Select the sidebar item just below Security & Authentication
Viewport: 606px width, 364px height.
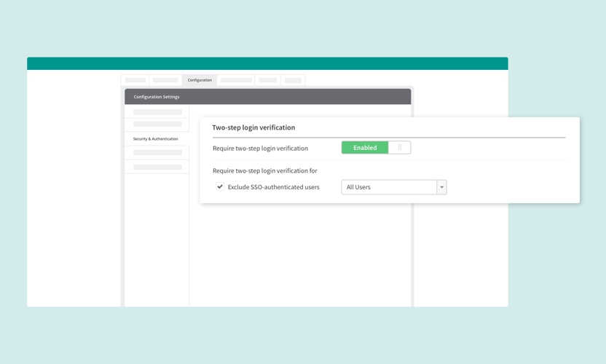(x=157, y=153)
